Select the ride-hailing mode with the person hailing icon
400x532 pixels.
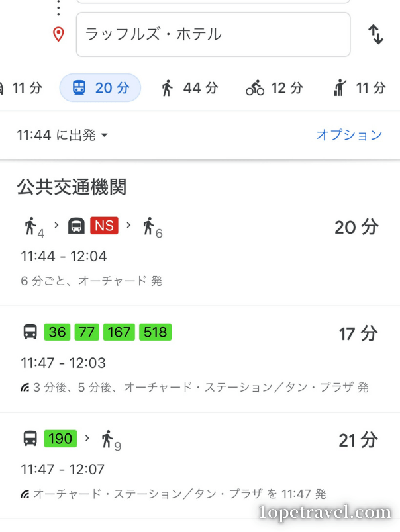(x=360, y=88)
